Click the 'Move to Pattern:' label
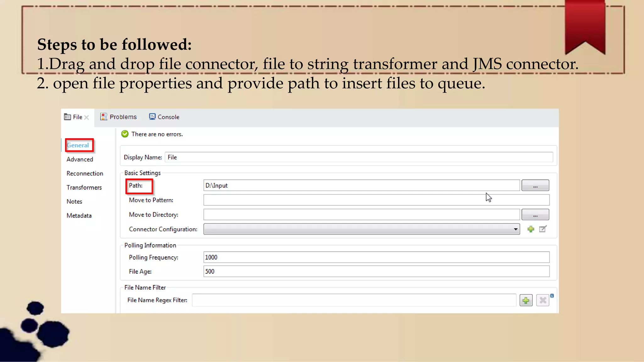Image resolution: width=644 pixels, height=362 pixels. [x=151, y=200]
